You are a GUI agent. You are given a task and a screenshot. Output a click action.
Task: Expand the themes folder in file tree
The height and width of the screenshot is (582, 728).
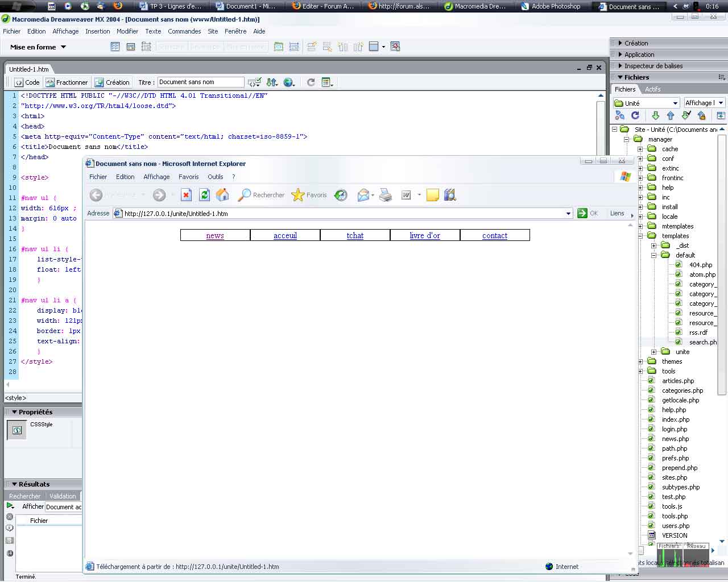[640, 361]
